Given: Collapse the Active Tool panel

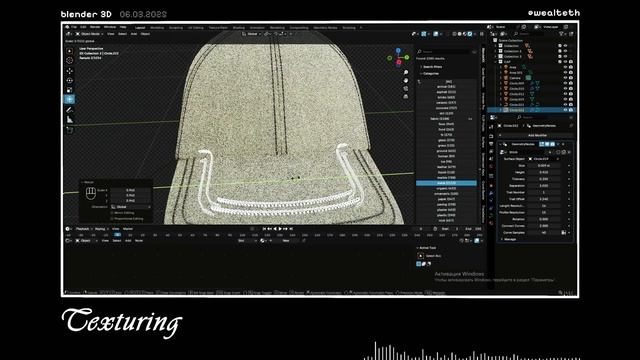Looking at the screenshot, I should [426, 248].
